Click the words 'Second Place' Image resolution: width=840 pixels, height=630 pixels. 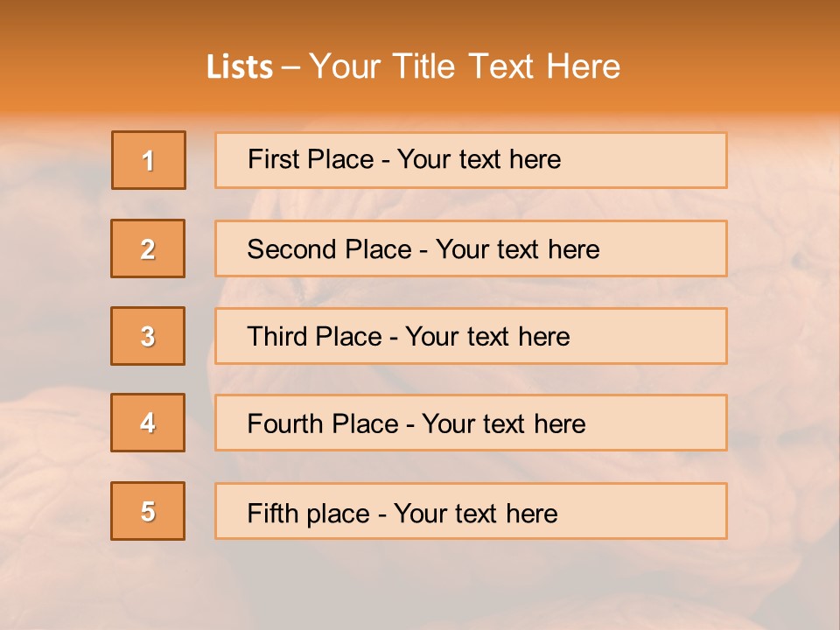[330, 249]
